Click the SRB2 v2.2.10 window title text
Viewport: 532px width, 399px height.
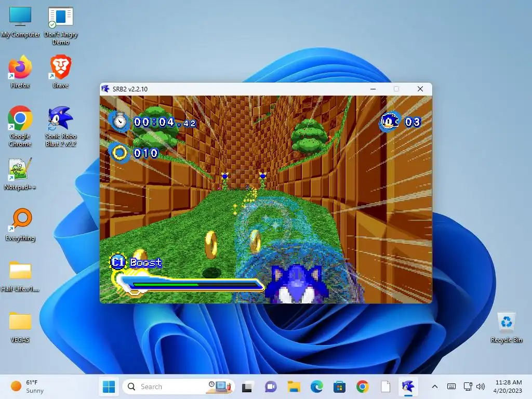point(130,89)
